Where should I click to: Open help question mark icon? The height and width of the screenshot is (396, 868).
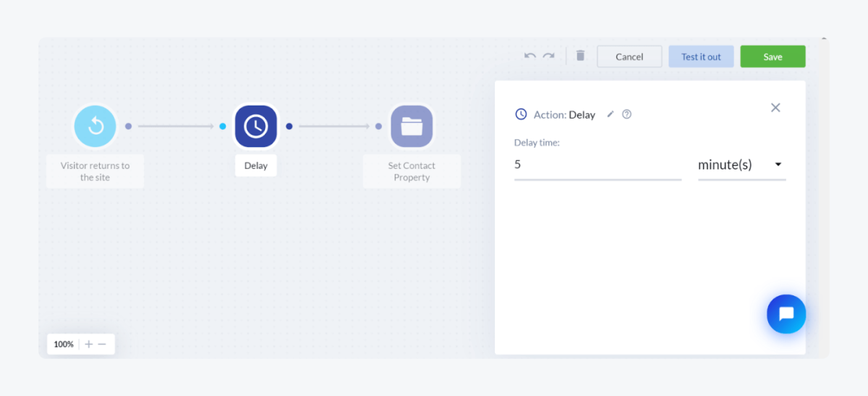pos(627,114)
